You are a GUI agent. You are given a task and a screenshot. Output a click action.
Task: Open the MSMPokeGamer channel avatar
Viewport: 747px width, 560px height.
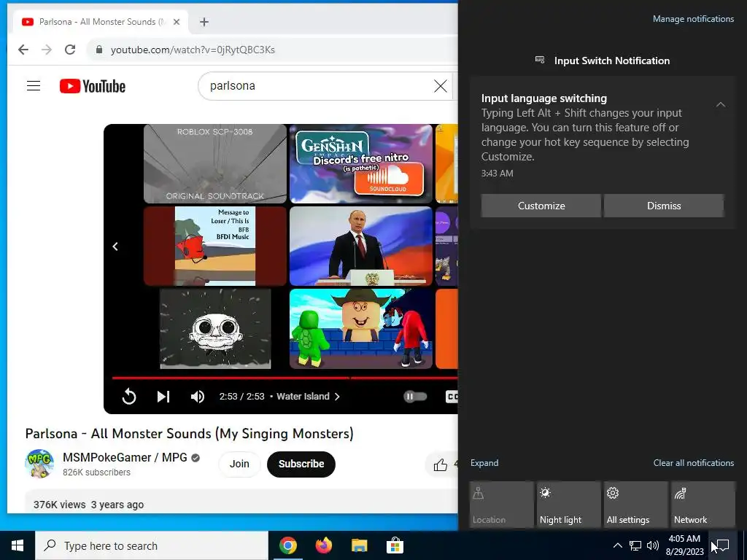pos(39,463)
